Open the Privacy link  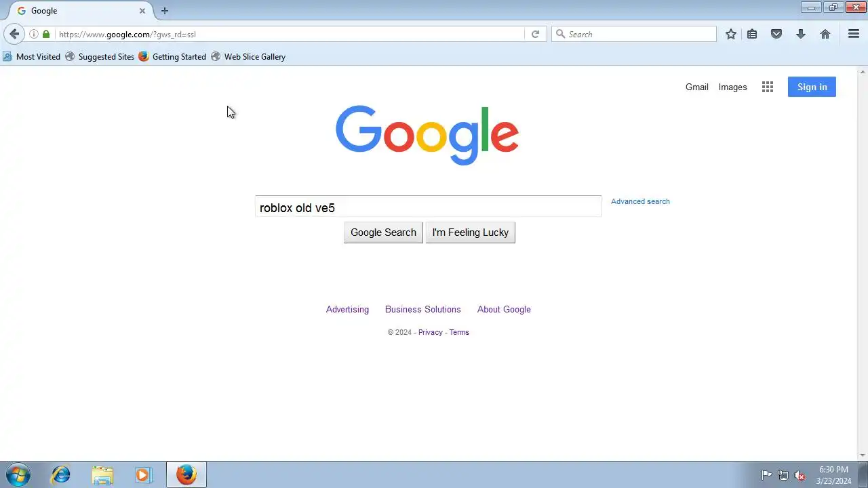tap(430, 332)
